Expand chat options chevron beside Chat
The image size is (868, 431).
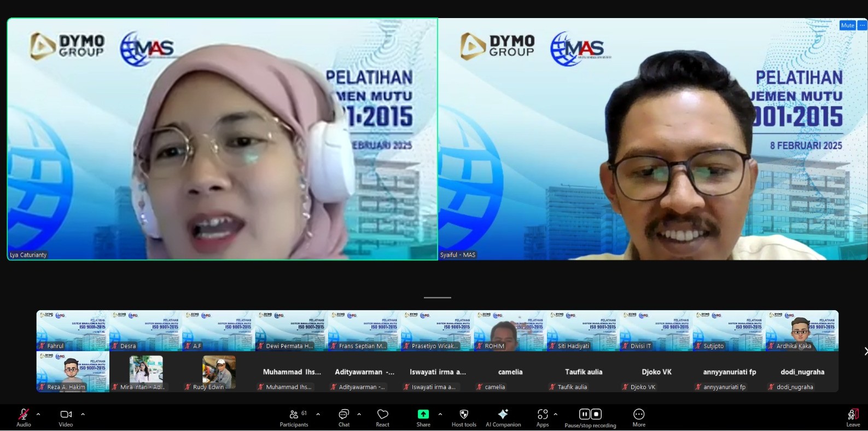coord(359,414)
